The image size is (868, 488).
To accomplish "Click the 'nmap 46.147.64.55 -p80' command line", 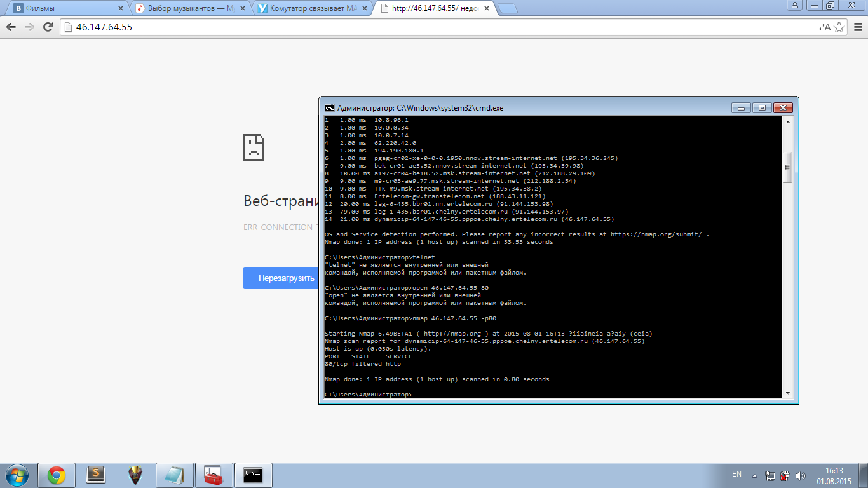I will pos(410,318).
